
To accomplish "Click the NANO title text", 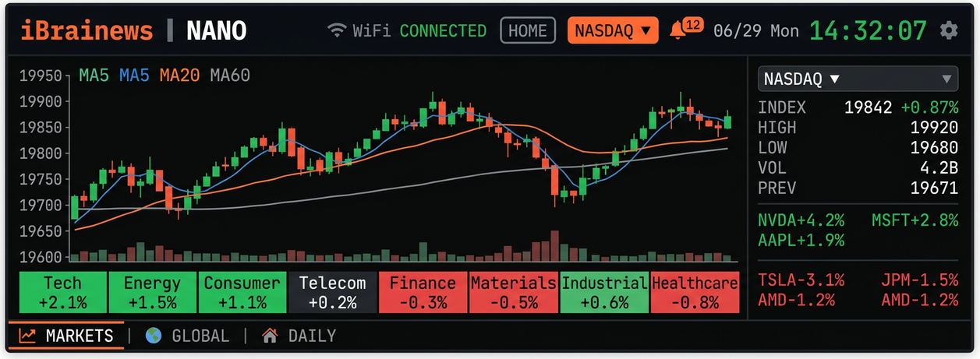I will [217, 31].
